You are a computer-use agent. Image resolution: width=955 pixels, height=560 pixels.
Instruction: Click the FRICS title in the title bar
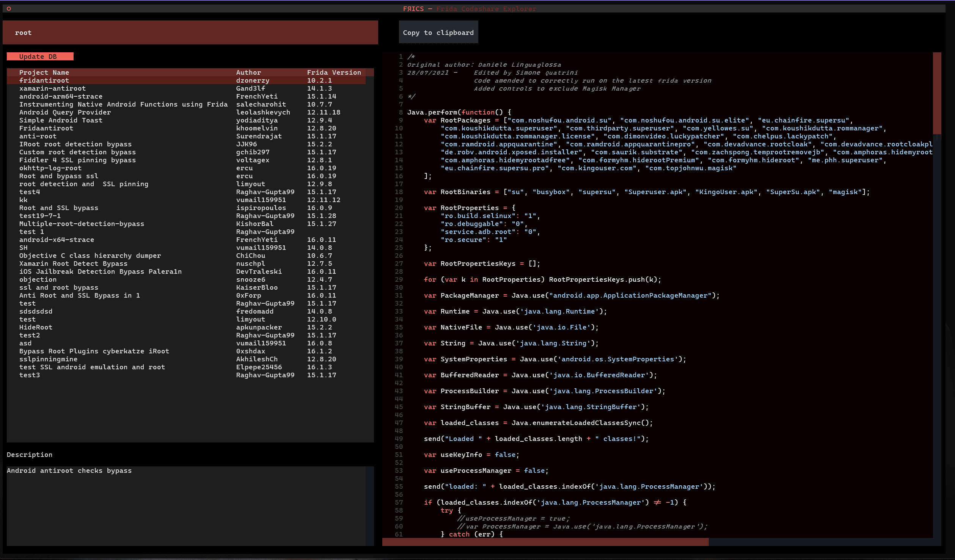point(413,8)
